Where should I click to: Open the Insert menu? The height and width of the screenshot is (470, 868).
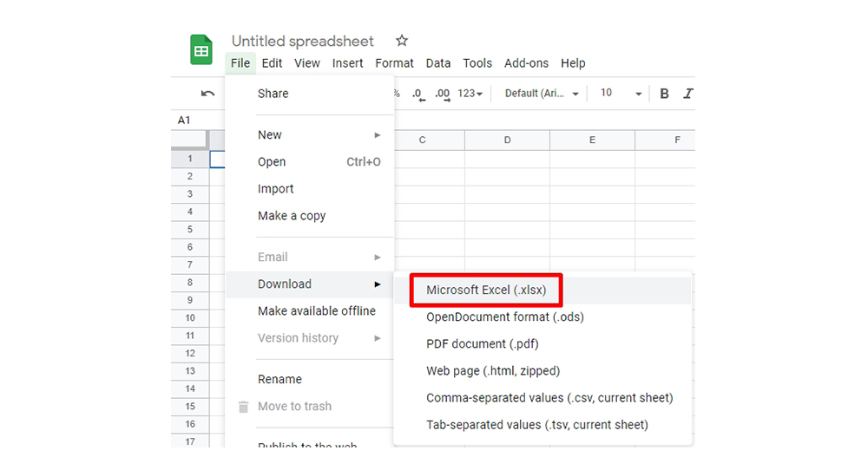click(348, 63)
